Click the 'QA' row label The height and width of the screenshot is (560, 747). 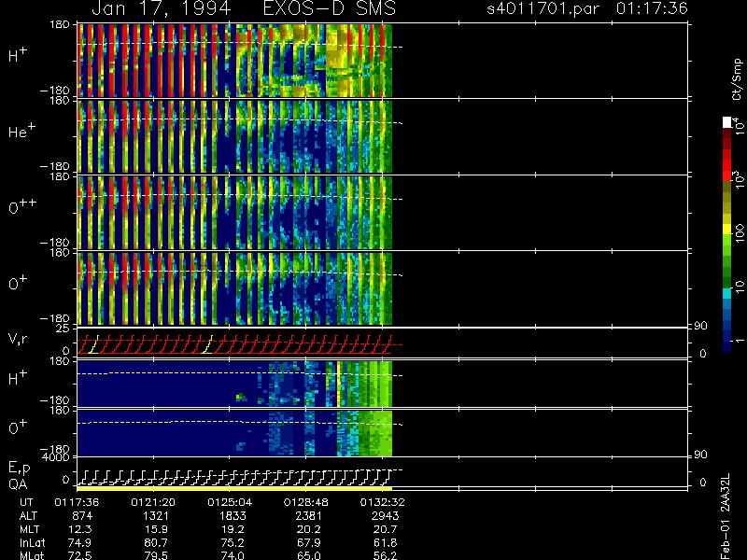18,484
